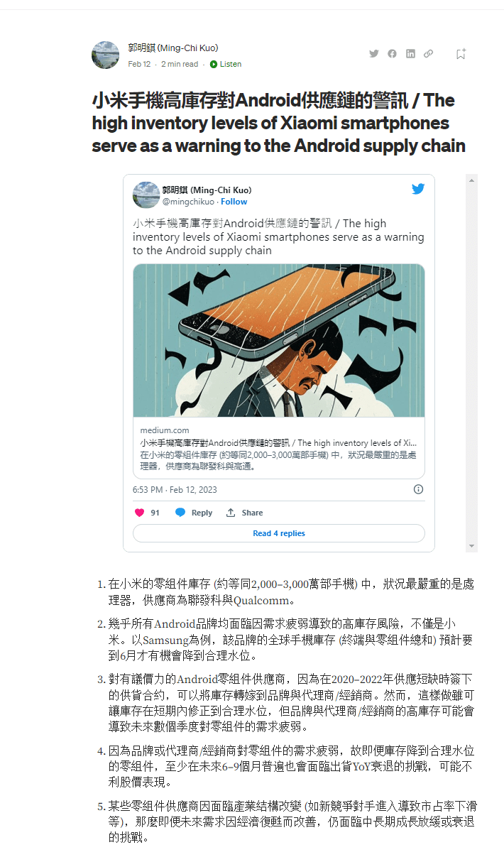The image size is (504, 862).
Task: Copy article link with chain icon
Action: tap(429, 53)
